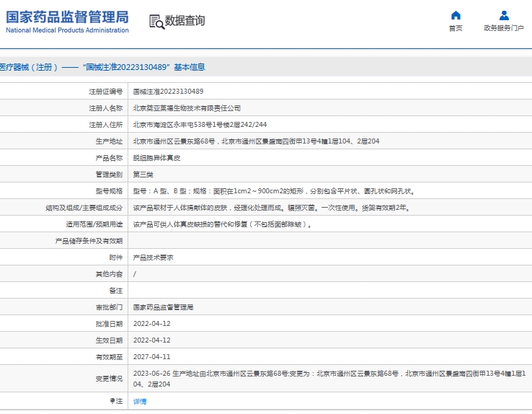Click attachment value 产品技术要求
This screenshot has width=532, height=414.
pos(154,257)
